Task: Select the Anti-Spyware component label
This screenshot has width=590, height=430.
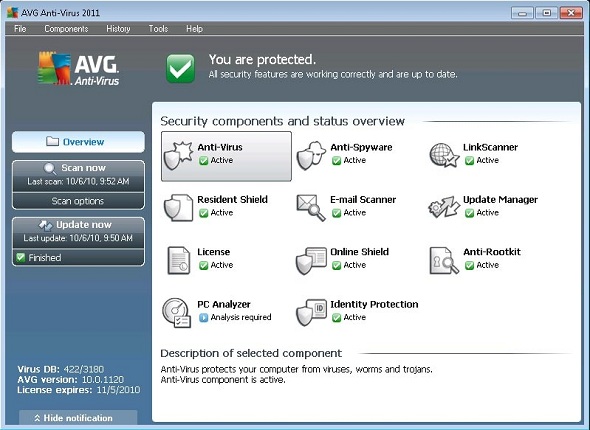Action: 361,147
